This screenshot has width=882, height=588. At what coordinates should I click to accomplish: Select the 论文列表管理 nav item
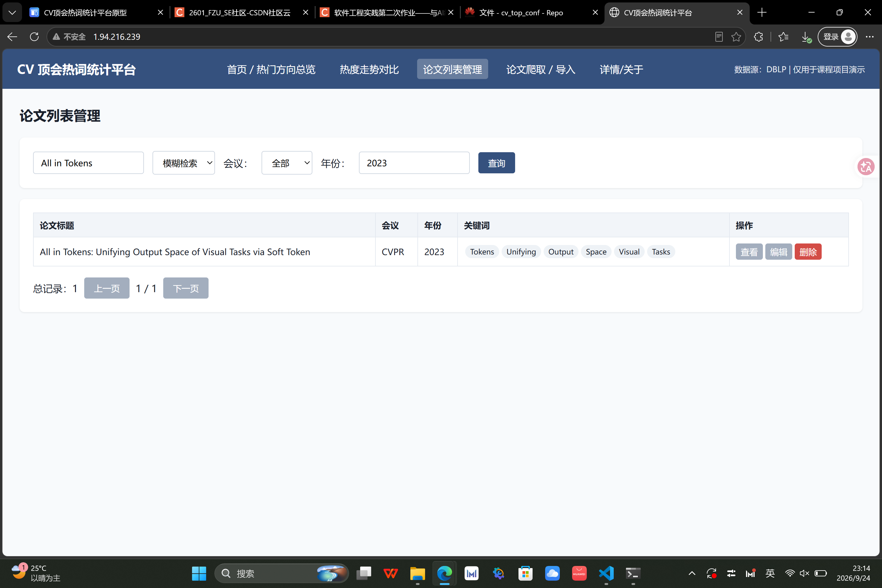coord(453,70)
